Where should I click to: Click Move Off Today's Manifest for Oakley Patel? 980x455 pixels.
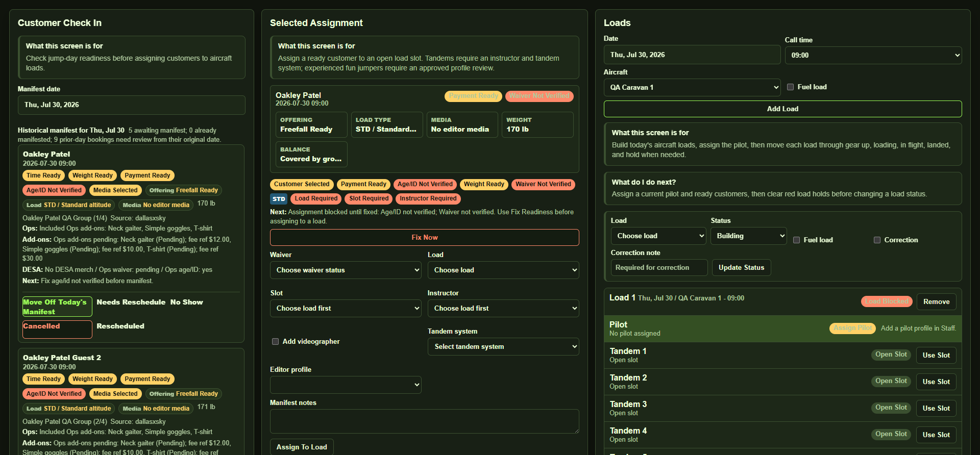57,307
